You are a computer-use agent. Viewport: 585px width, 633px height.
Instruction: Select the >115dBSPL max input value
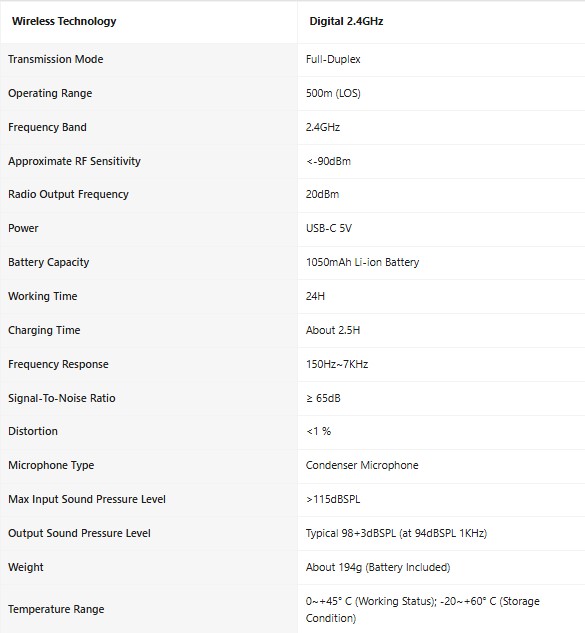click(333, 499)
